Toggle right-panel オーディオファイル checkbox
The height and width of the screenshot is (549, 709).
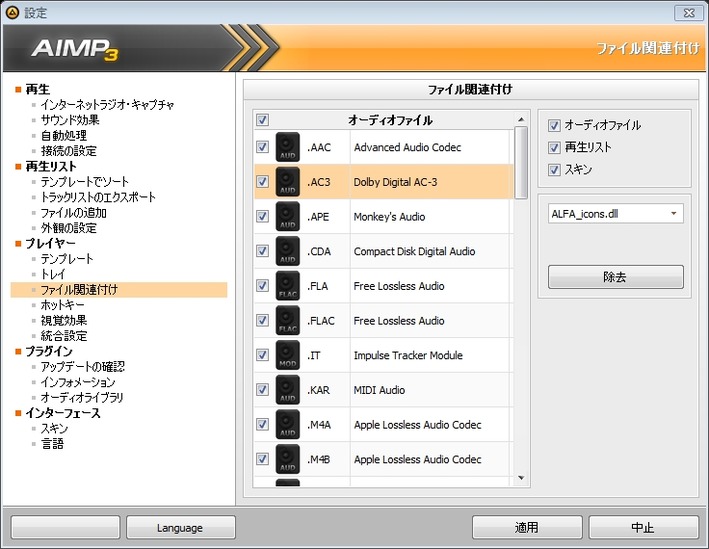point(554,125)
